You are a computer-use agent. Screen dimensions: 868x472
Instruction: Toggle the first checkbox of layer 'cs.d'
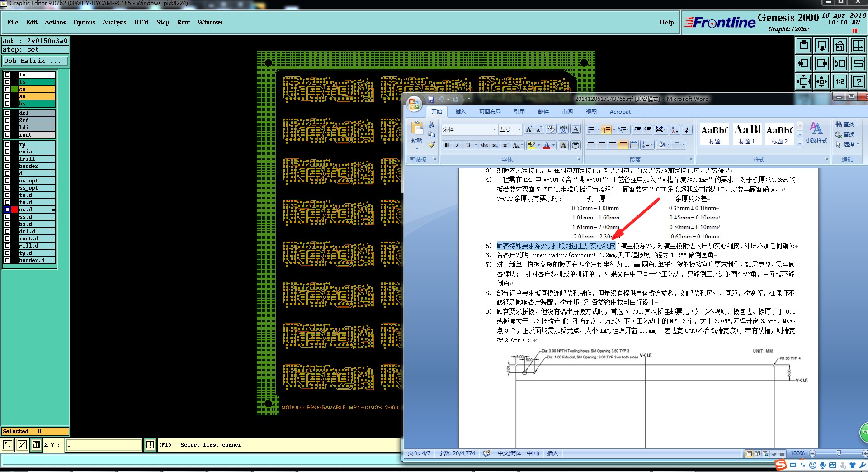[7, 210]
